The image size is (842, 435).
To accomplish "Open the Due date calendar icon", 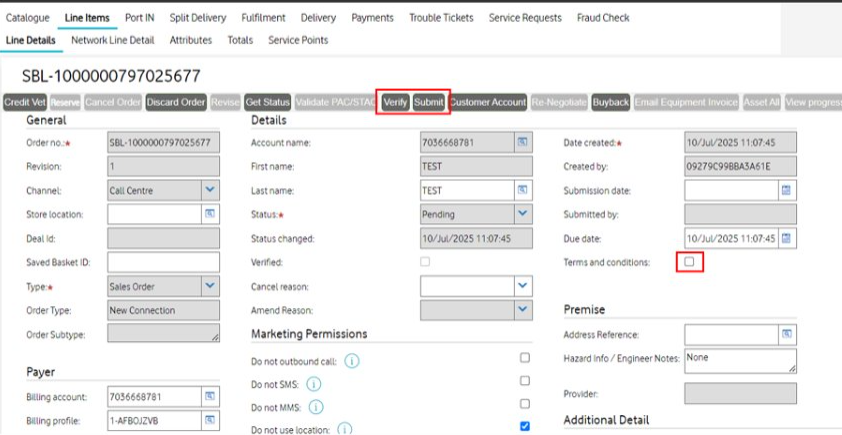I will click(786, 238).
